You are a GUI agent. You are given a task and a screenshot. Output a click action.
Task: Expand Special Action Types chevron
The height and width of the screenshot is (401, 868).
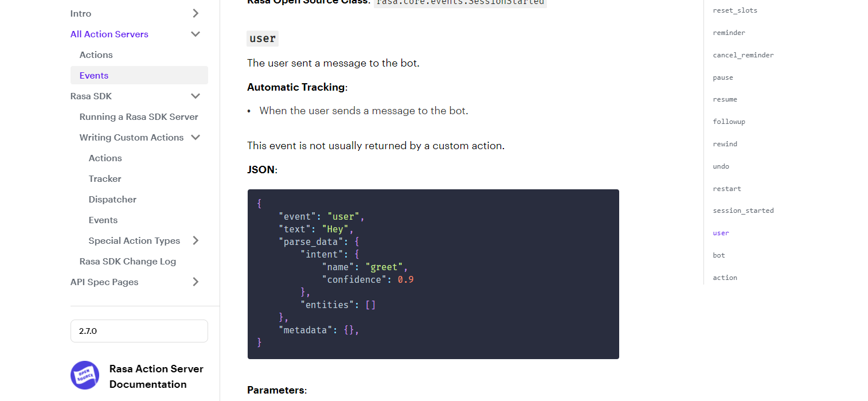click(196, 240)
